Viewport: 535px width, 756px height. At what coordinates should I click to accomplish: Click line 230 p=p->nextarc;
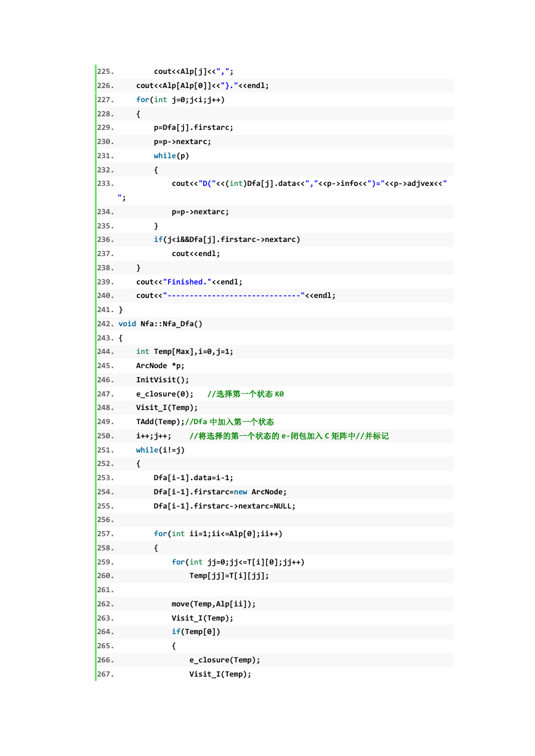coord(182,142)
